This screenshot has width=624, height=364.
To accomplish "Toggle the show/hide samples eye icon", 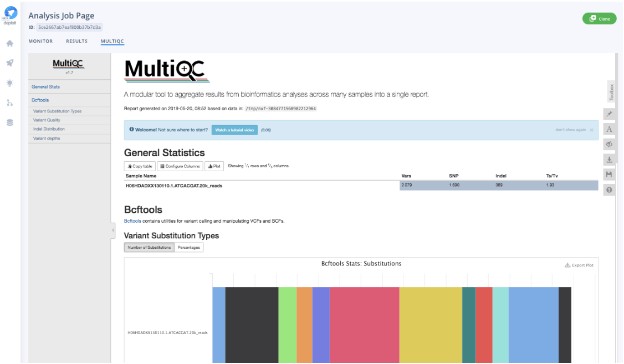I will point(609,144).
